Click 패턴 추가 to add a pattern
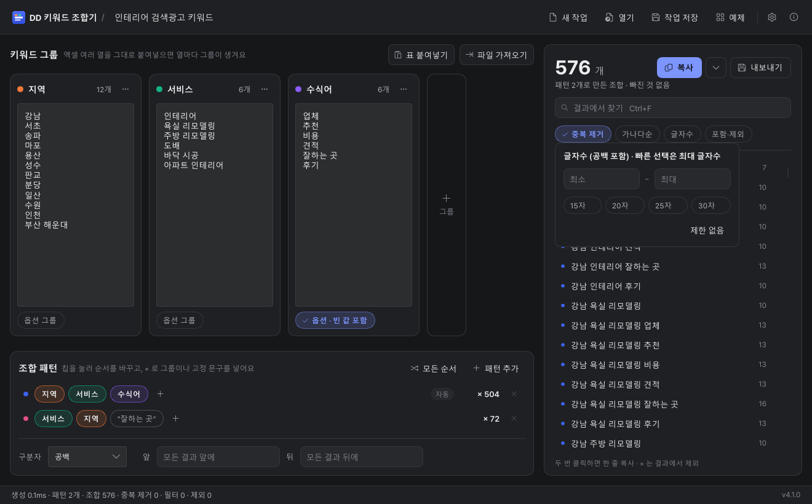 point(496,368)
